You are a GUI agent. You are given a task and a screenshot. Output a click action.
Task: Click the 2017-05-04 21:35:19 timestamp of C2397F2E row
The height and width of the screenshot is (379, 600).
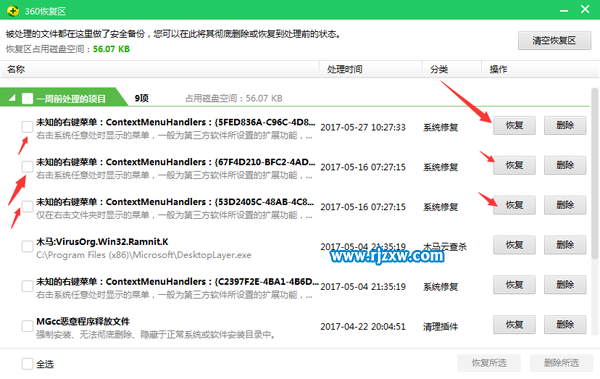point(363,287)
